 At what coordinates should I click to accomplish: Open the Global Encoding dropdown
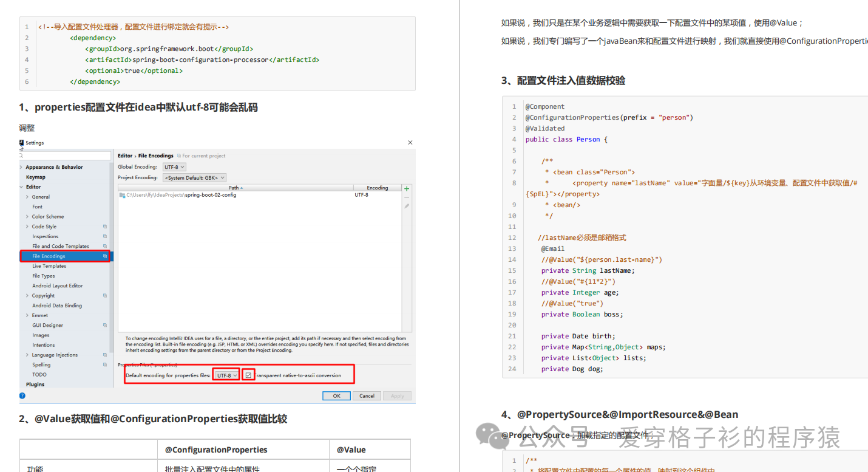pos(174,166)
